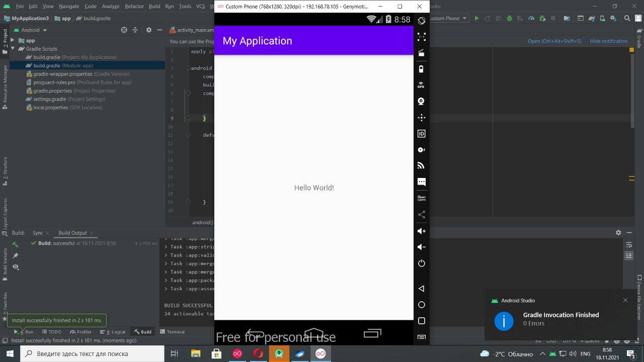The width and height of the screenshot is (644, 362).
Task: Open TODO tool window
Action: 52,332
